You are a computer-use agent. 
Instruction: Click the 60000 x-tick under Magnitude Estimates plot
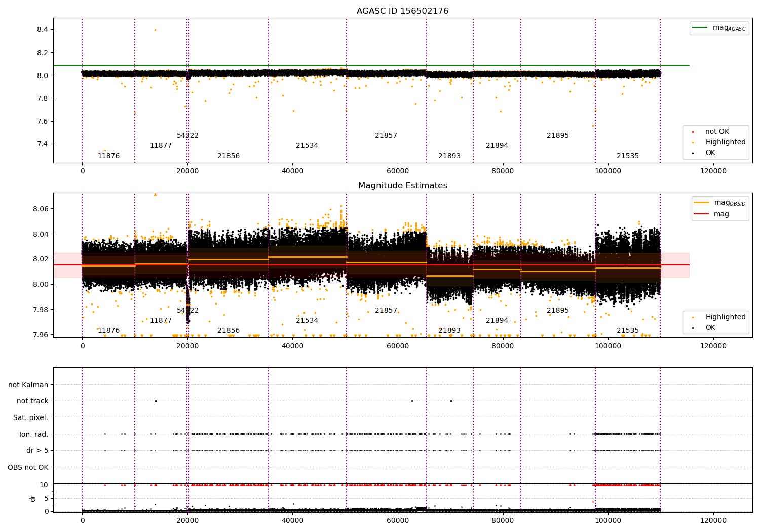click(398, 346)
